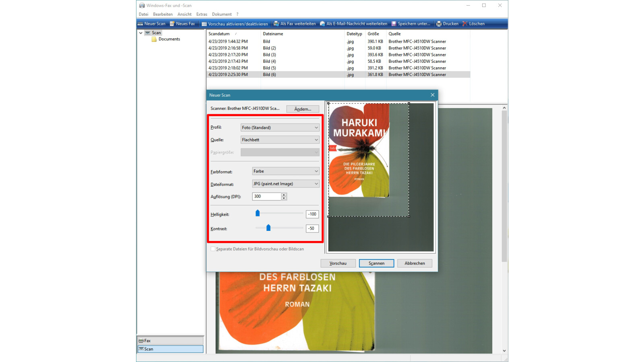This screenshot has width=644, height=362.
Task: Open the Datei menu
Action: (x=143, y=14)
